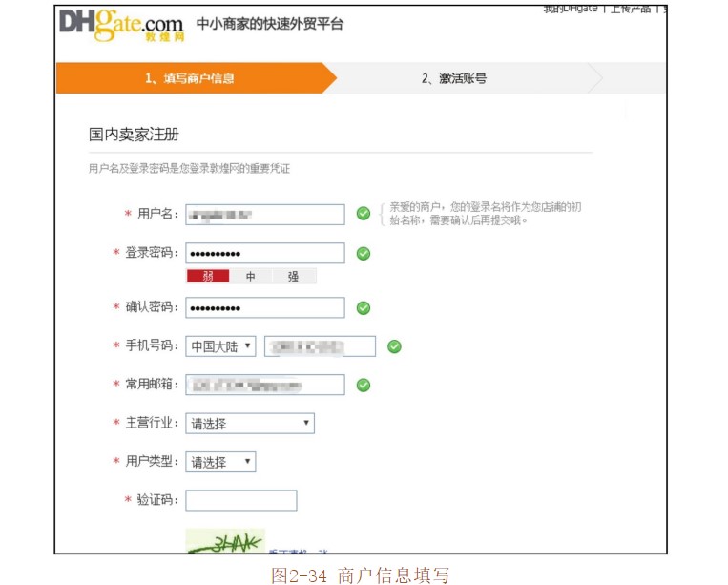Viewport: 728px width, 585px height.
Task: Open the 中国大陆 country dropdown
Action: (x=220, y=346)
